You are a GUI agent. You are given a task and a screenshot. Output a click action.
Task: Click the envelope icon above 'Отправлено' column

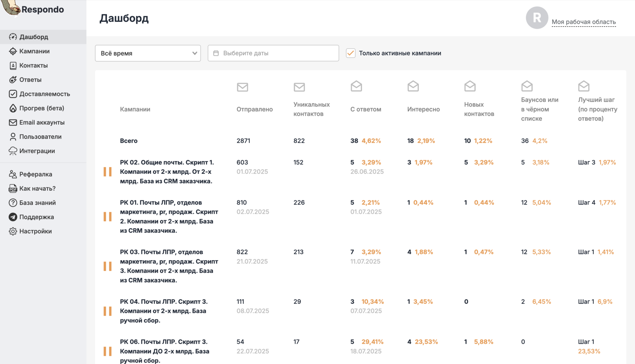[242, 87]
